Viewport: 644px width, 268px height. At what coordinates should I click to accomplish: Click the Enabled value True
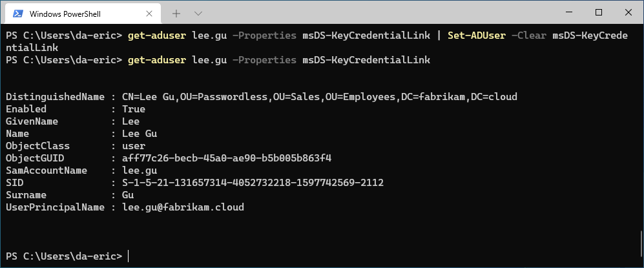coord(133,109)
